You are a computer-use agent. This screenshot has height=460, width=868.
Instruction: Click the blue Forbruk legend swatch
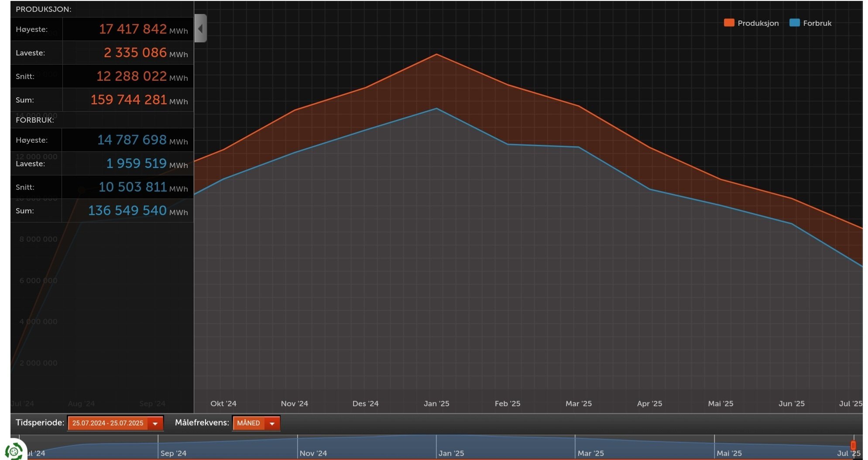click(795, 23)
